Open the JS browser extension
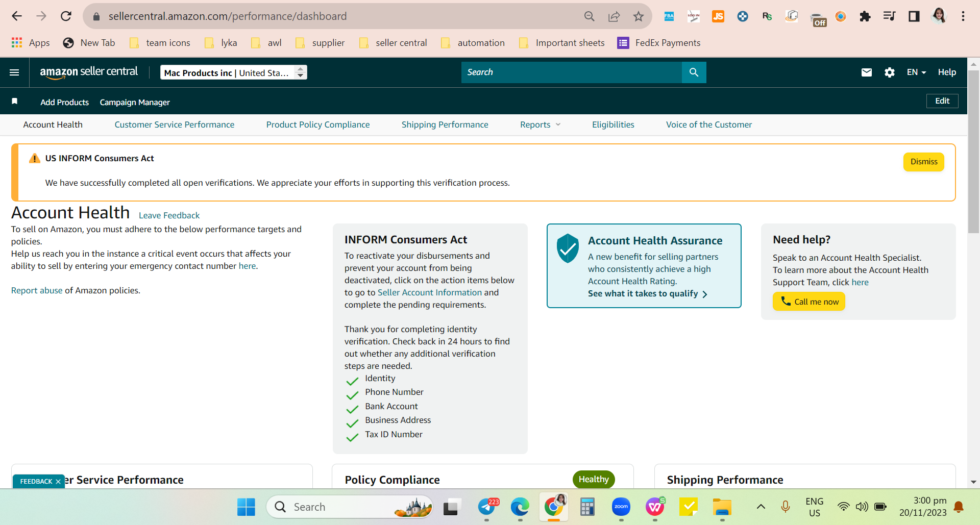Screen dimensions: 980x525 tap(718, 16)
